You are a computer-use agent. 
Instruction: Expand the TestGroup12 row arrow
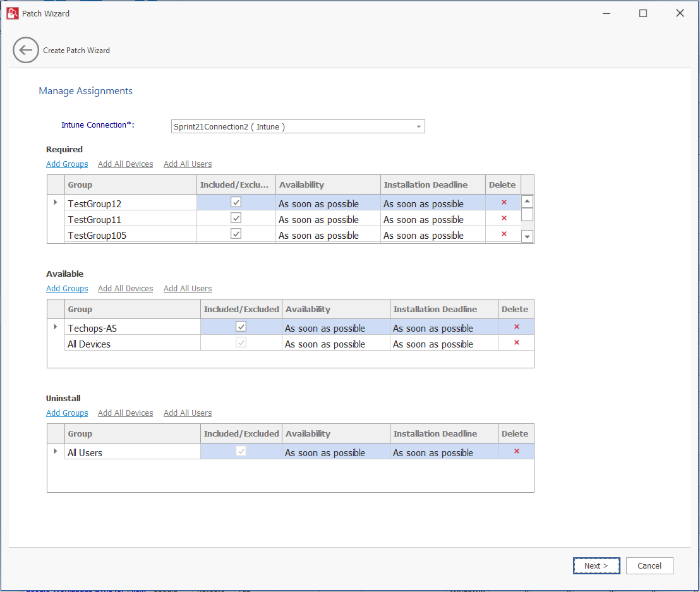56,202
